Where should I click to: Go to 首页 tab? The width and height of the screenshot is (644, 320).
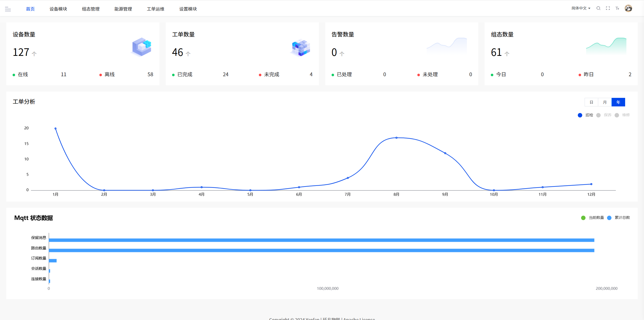pyautogui.click(x=30, y=9)
